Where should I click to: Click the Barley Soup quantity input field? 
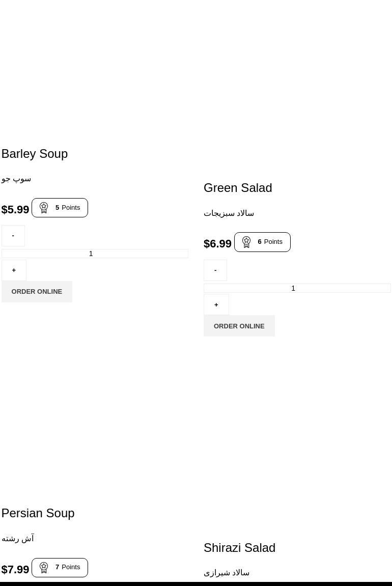95,254
